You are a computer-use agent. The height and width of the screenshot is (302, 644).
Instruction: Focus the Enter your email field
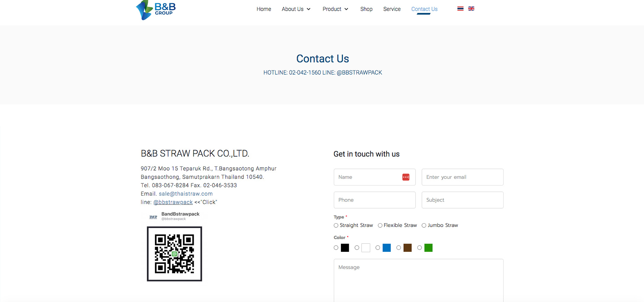coord(462,177)
